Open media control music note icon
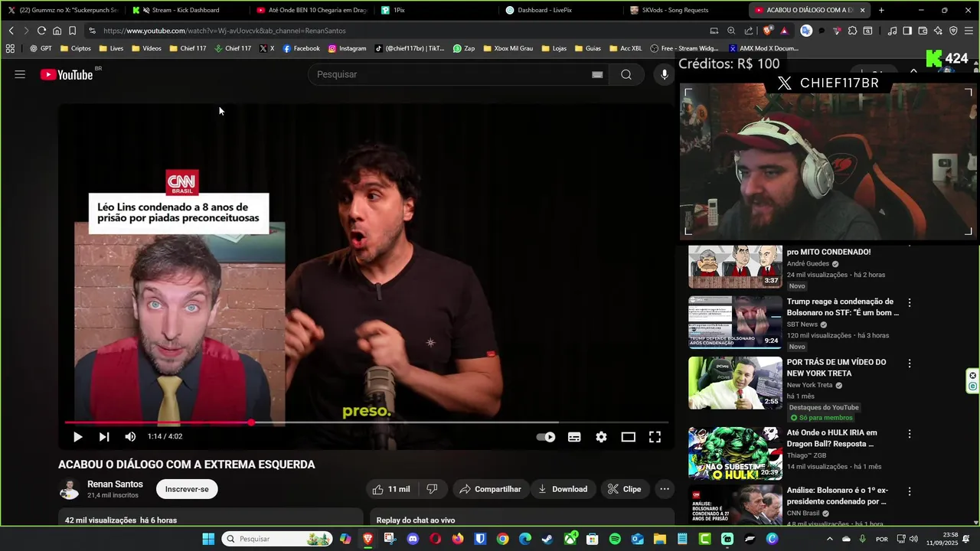 [892, 31]
